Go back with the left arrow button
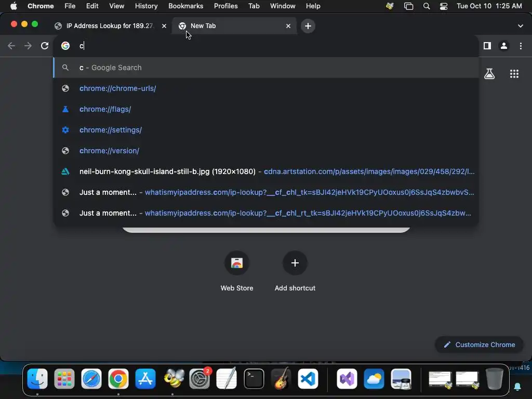Screen dimensions: 532x399 coord(11,46)
